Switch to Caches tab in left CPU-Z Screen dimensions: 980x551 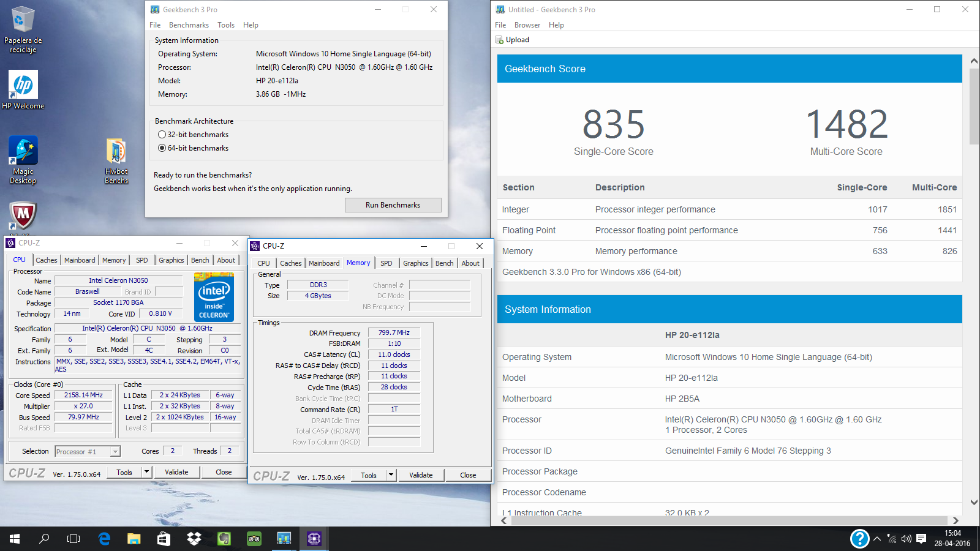[x=46, y=260]
